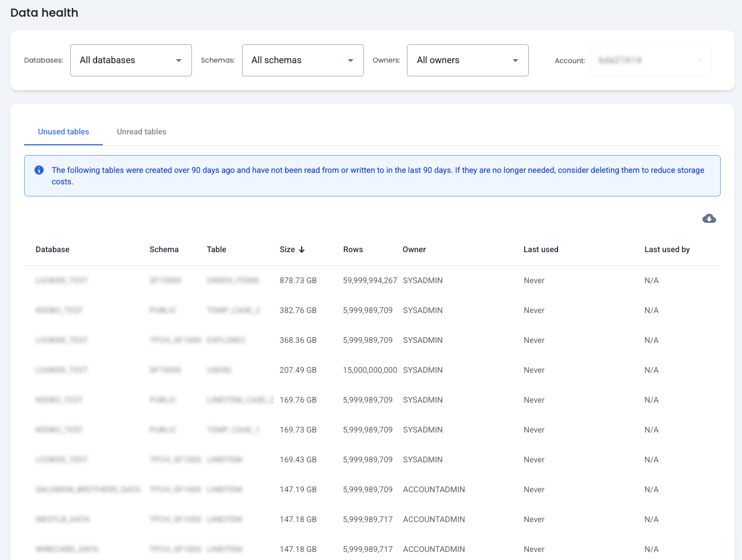This screenshot has width=742, height=560.
Task: Select the 169.76 GB size cell
Action: (298, 400)
